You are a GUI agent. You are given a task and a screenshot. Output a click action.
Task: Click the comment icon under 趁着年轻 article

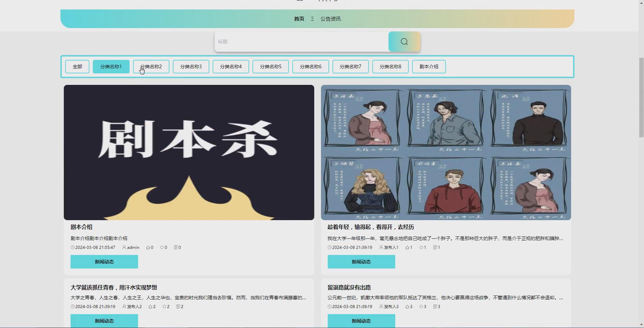(x=434, y=247)
